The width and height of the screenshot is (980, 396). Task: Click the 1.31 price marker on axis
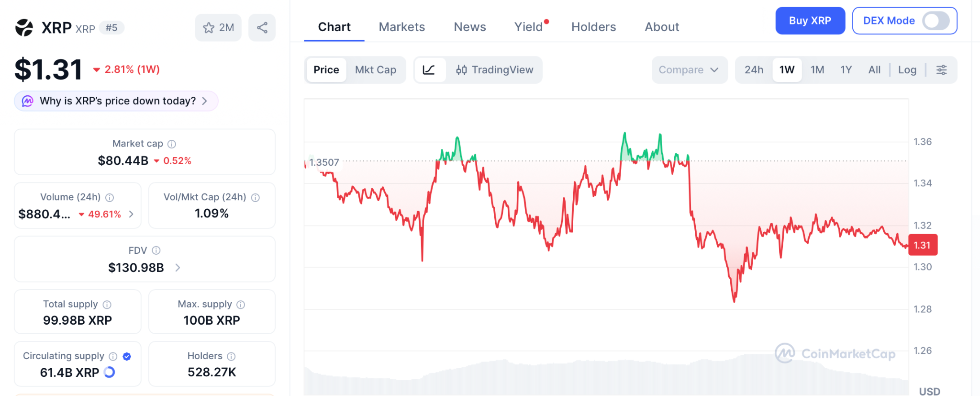(923, 245)
